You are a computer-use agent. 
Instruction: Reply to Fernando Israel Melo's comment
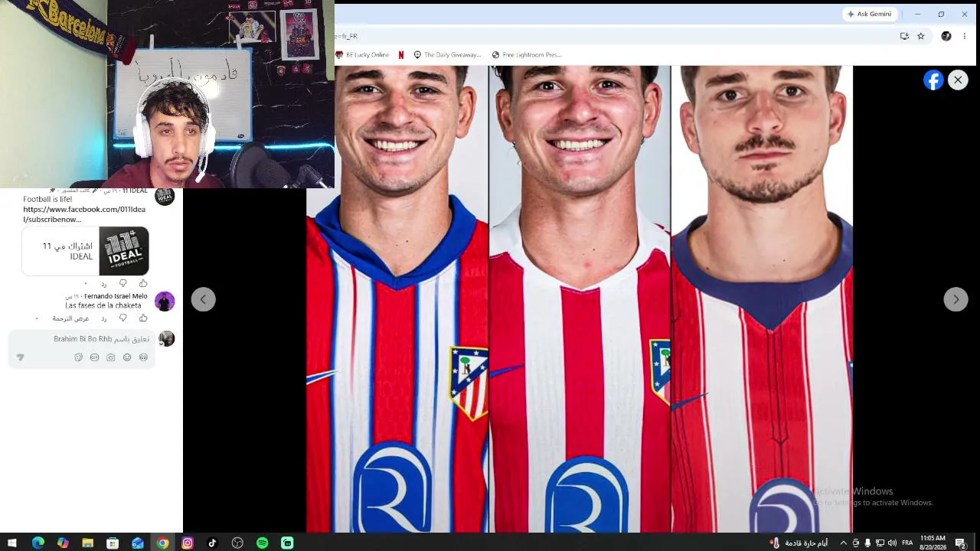104,318
